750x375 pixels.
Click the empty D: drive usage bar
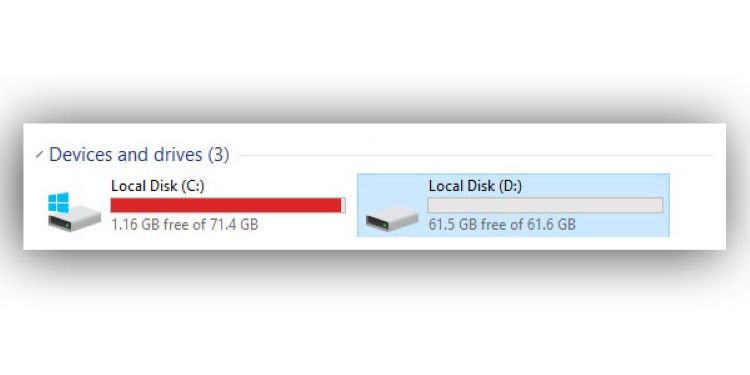(x=545, y=205)
